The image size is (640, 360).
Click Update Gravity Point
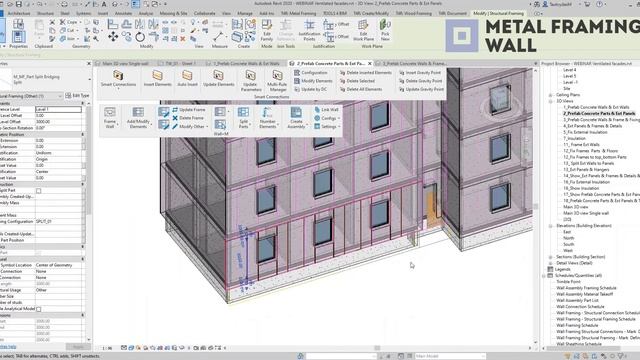coord(421,89)
